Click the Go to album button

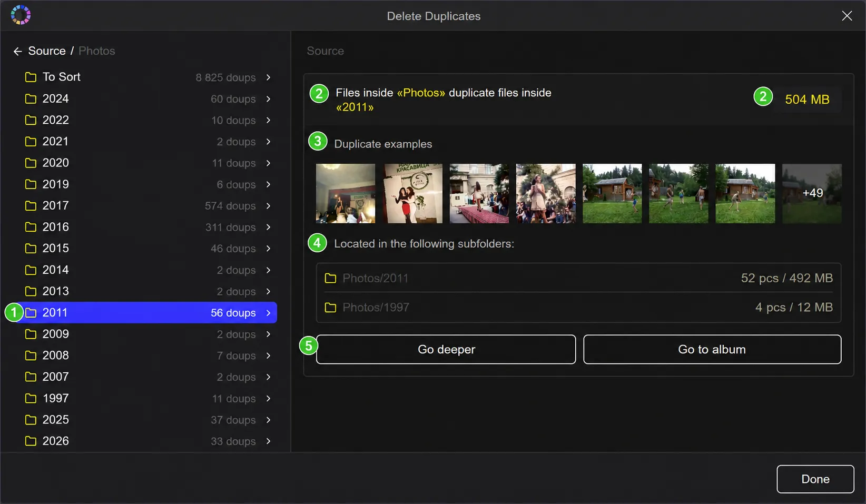click(712, 349)
